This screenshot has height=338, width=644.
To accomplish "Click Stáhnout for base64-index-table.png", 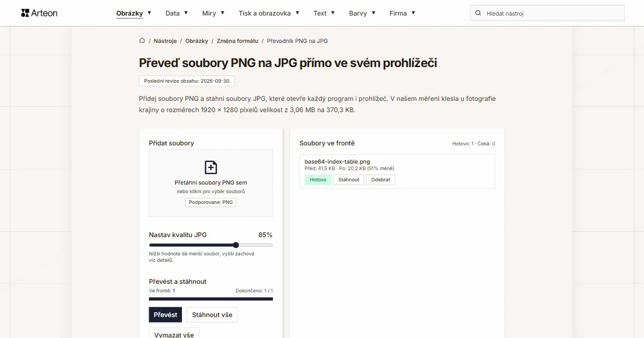I will pyautogui.click(x=349, y=180).
